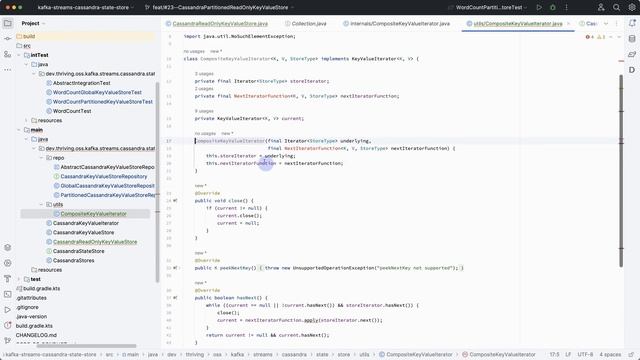Click utils breadcrumb in navigation bar

point(364,354)
